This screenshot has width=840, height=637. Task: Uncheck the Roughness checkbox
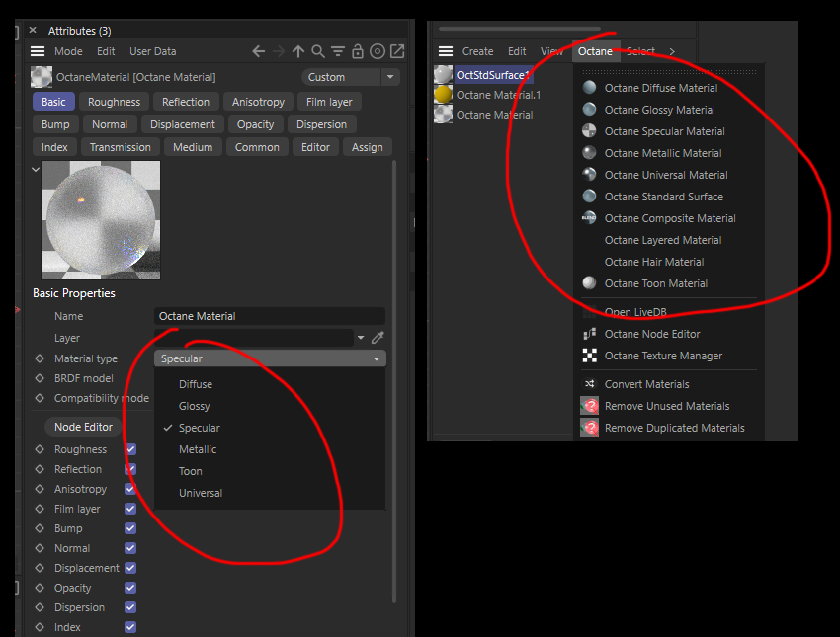point(130,449)
